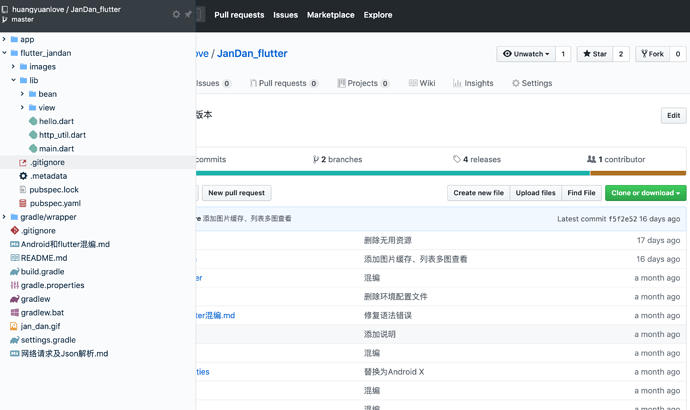Screen dimensions: 690x410
Task: Click the flutter_jandan/.gitignore icon
Action: click(x=23, y=162)
